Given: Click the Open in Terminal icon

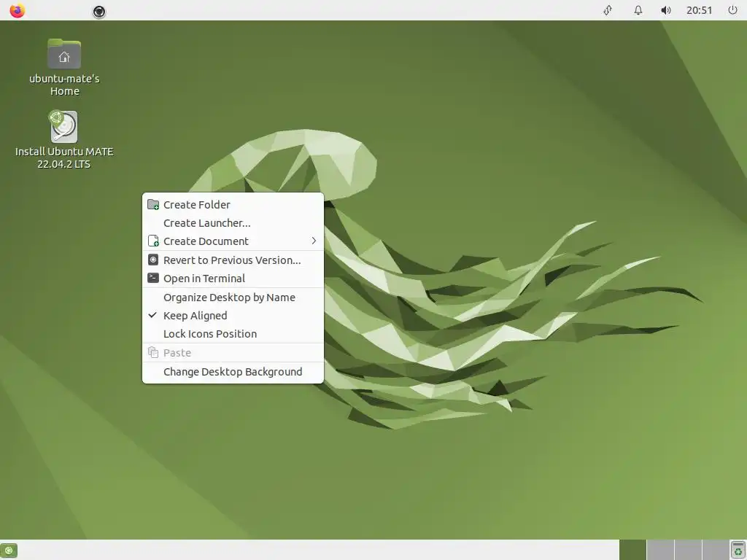Looking at the screenshot, I should (x=153, y=278).
